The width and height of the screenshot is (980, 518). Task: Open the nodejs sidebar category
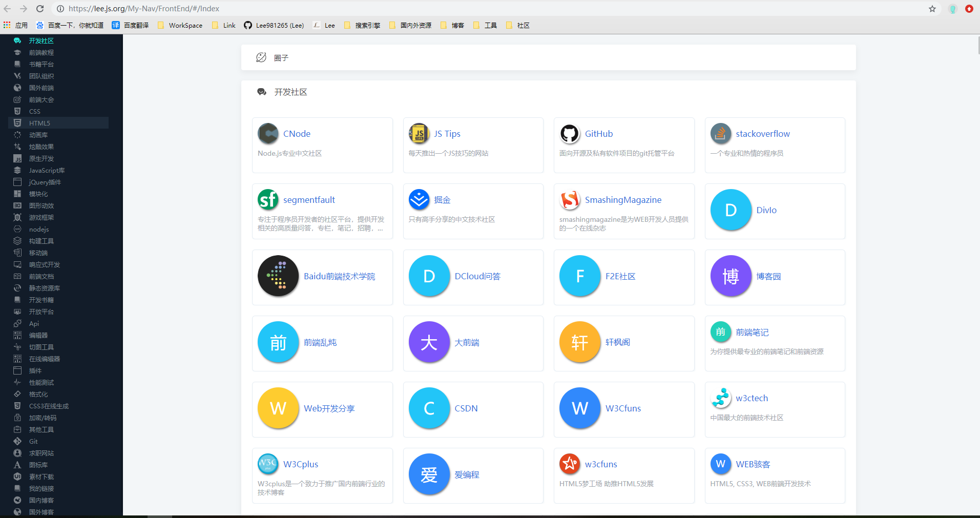click(x=39, y=229)
